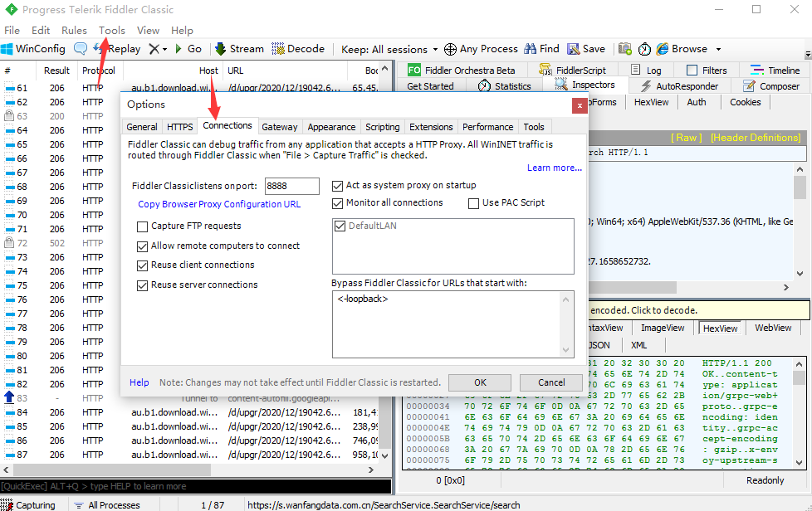
Task: Expand the Remove X dropdown arrow
Action: (x=165, y=49)
